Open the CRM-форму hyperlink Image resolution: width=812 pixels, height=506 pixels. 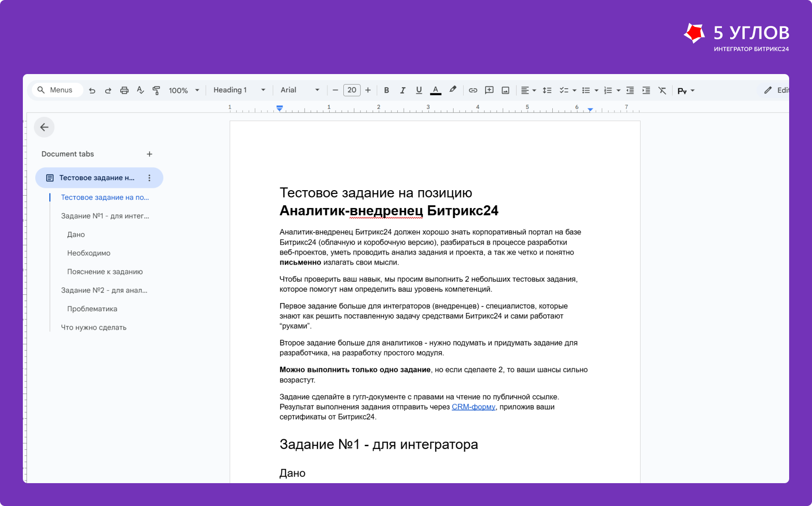(474, 407)
